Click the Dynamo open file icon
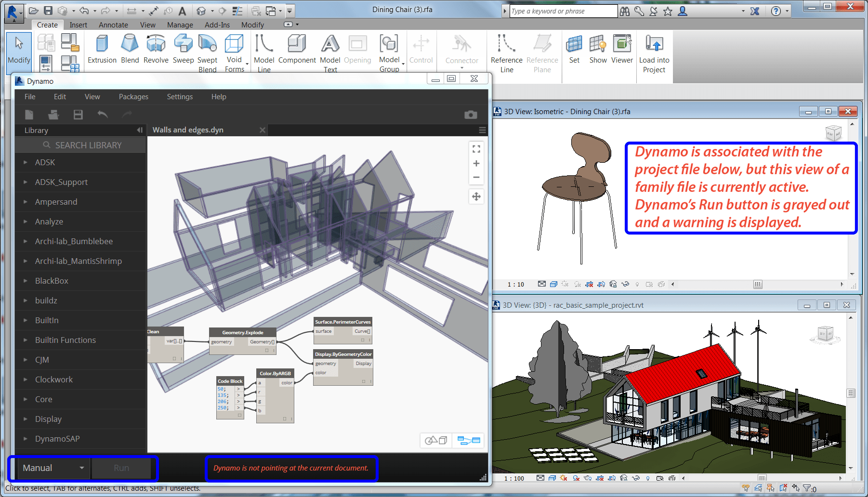 point(53,114)
